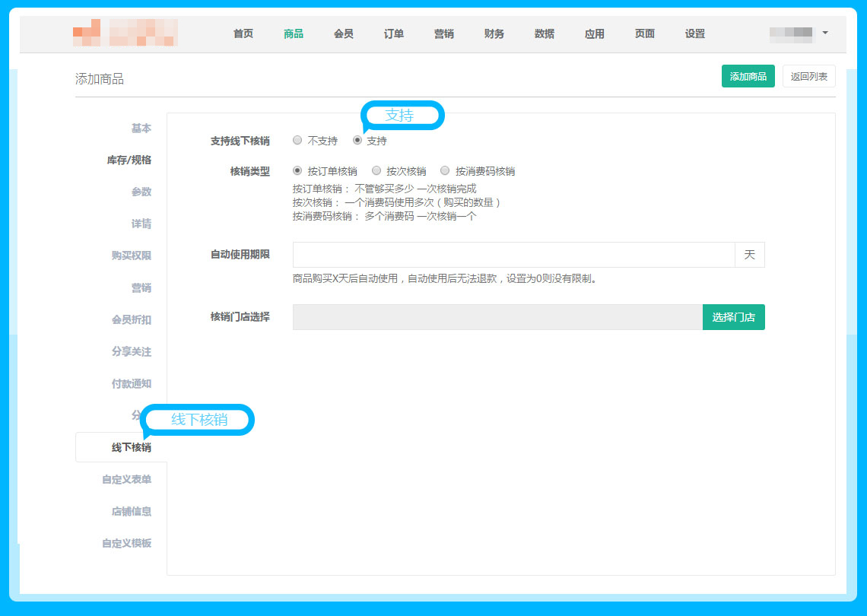Click the green 添加商品 button
867x616 pixels.
[x=748, y=76]
